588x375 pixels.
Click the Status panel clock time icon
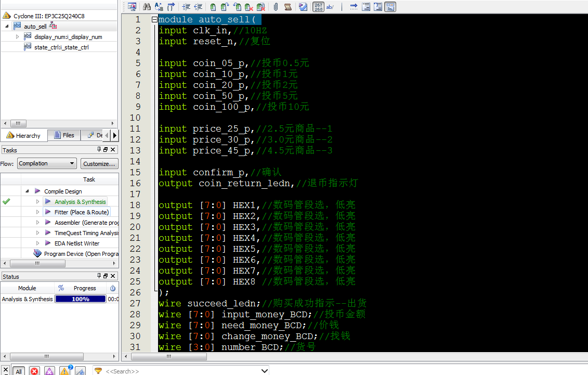(x=113, y=288)
